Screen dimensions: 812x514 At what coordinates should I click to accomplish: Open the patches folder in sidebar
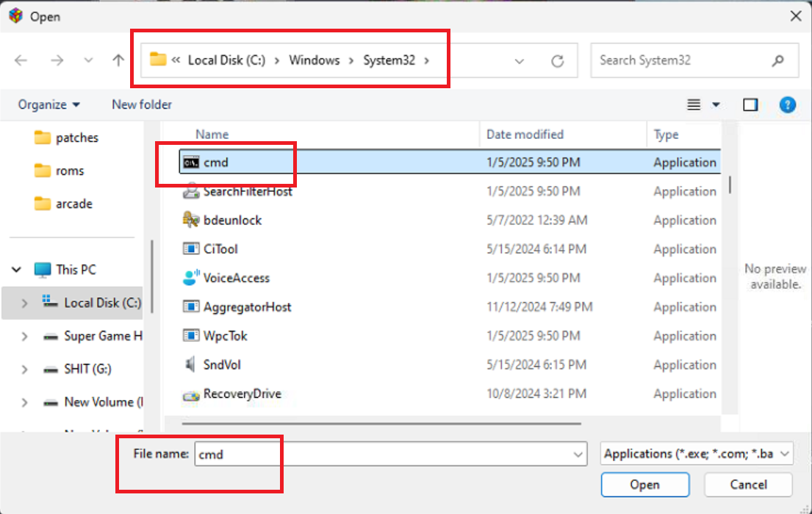[66, 138]
